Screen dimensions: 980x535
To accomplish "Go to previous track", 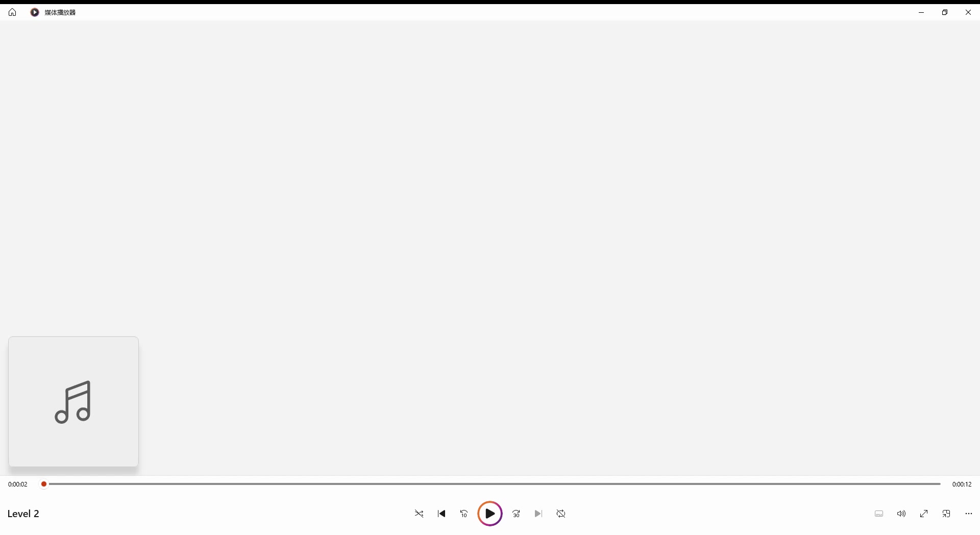I will 442,514.
